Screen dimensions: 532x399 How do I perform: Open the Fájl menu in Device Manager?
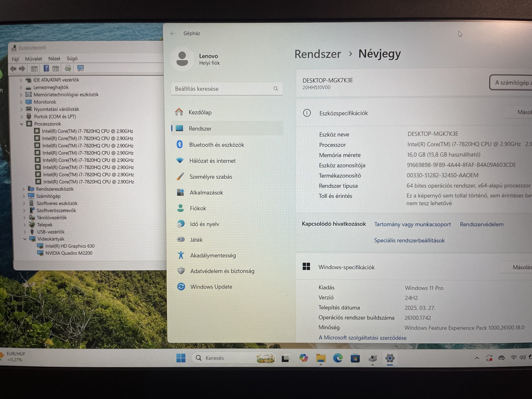[15, 59]
